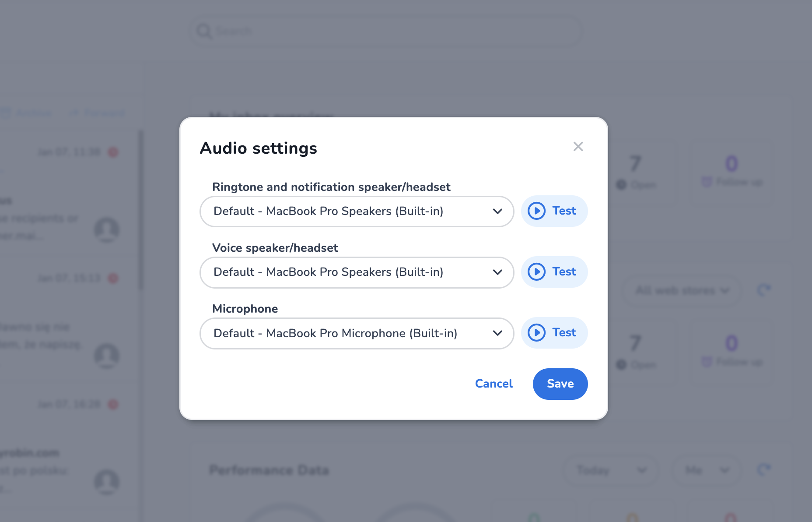
Task: Close the Audio settings dialog
Action: click(x=578, y=147)
